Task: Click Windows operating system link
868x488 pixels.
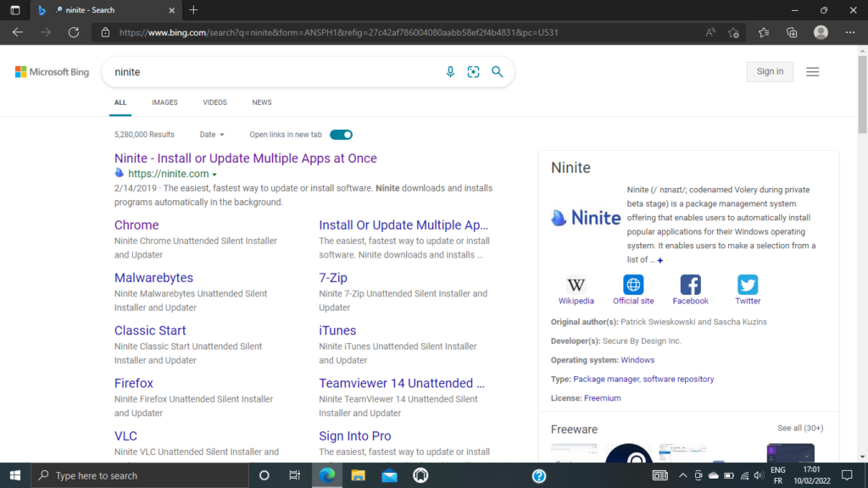Action: tap(637, 360)
